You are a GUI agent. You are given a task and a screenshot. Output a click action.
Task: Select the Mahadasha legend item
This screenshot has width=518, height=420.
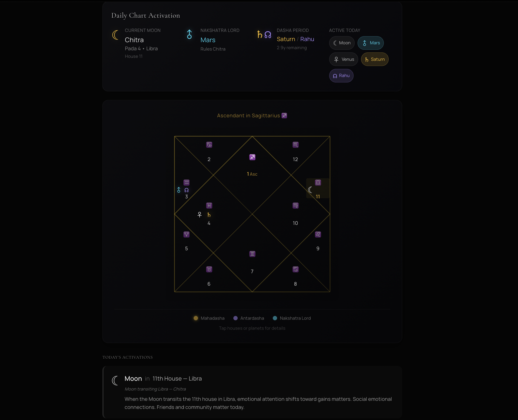[208, 318]
